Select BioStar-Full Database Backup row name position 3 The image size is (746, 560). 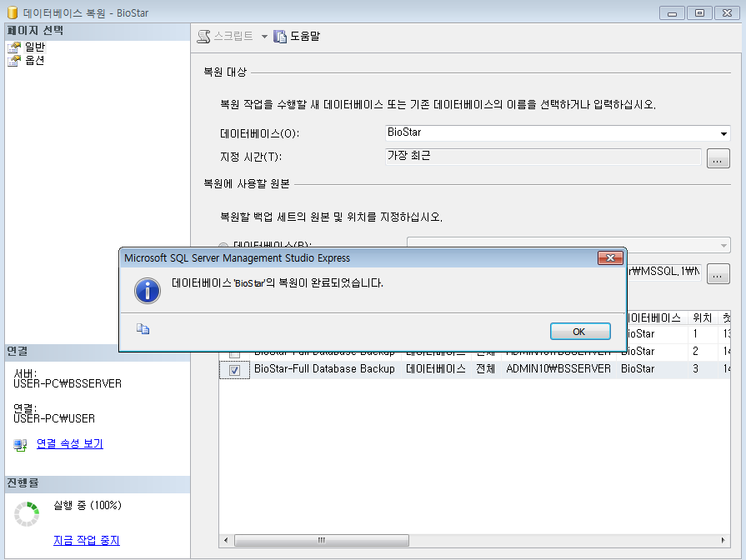pos(324,368)
